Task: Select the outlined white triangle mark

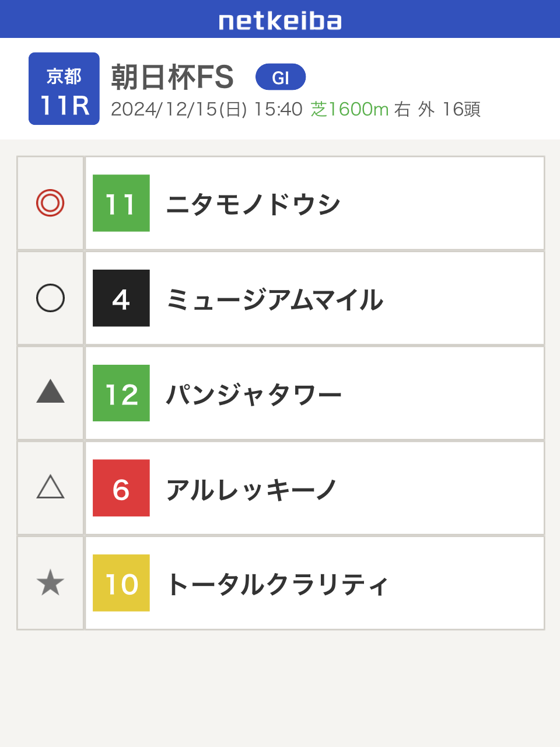Action: [x=50, y=487]
